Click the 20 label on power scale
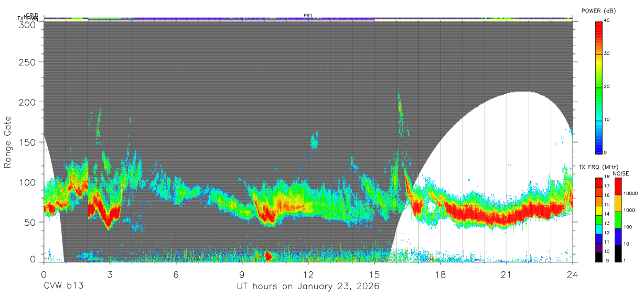The width and height of the screenshot is (644, 297). (607, 86)
